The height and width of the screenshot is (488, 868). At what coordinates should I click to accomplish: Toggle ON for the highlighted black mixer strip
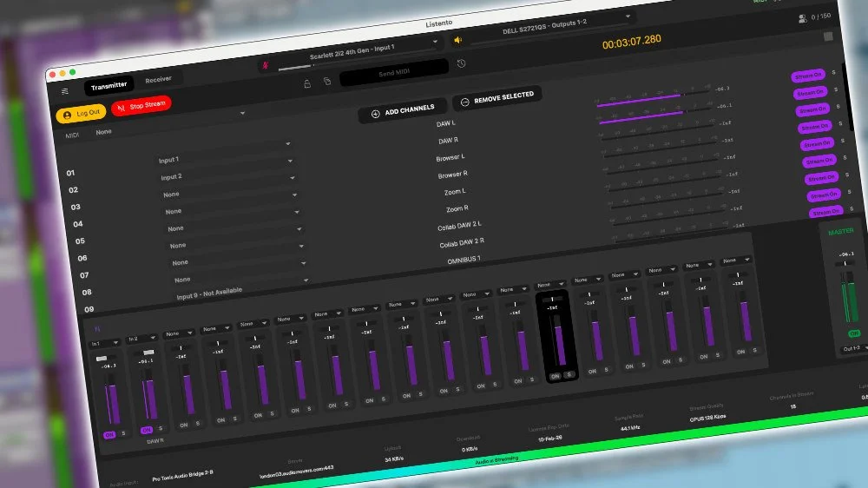(555, 376)
